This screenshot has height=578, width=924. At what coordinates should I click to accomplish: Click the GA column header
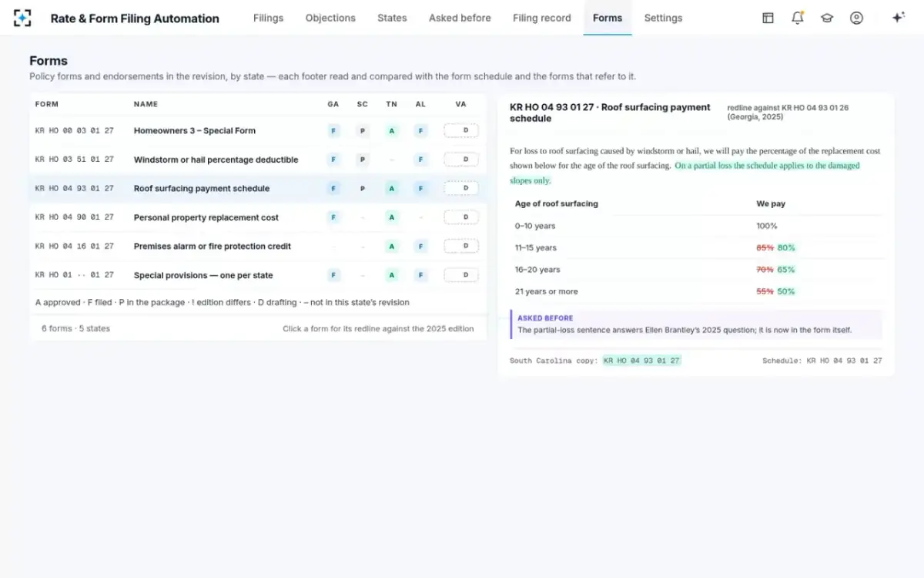coord(333,104)
